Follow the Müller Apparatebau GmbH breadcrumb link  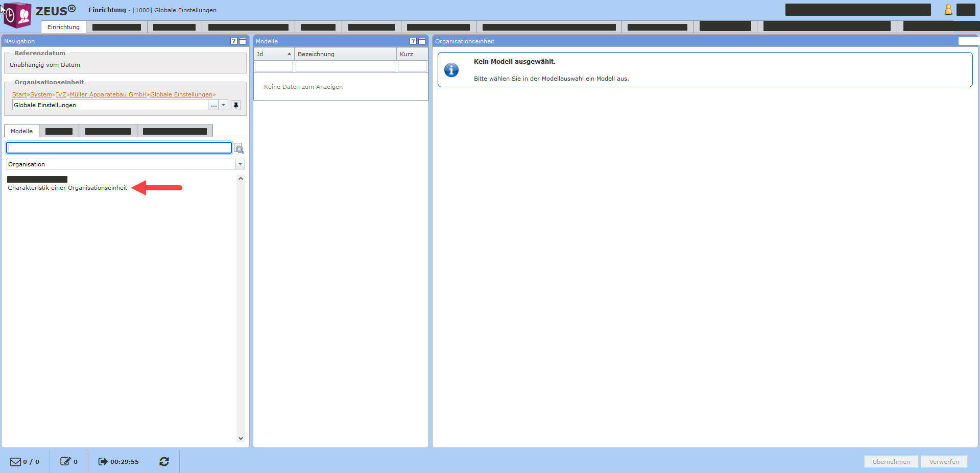pyautogui.click(x=108, y=94)
